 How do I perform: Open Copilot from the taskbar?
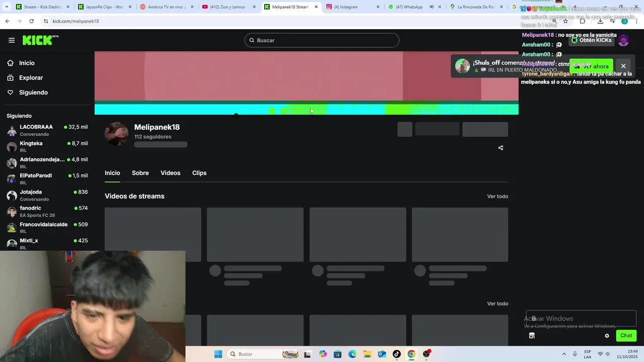[x=323, y=354]
